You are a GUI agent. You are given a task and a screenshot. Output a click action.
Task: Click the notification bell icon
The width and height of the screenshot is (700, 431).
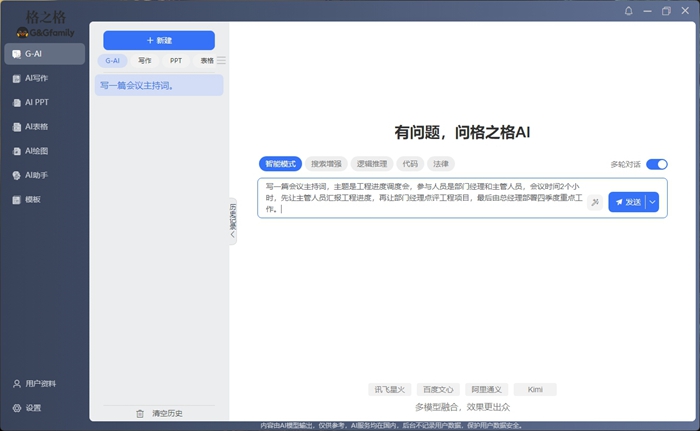pyautogui.click(x=629, y=11)
